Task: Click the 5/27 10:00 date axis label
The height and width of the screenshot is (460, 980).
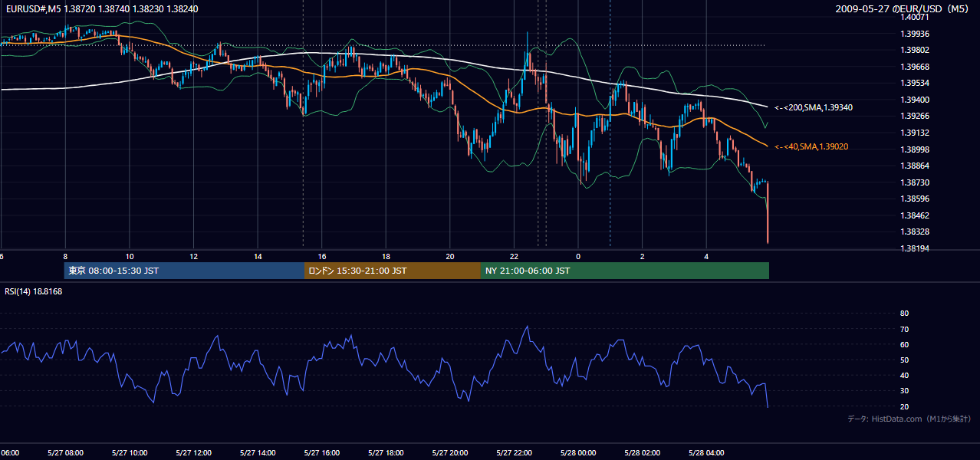Action: tap(129, 453)
